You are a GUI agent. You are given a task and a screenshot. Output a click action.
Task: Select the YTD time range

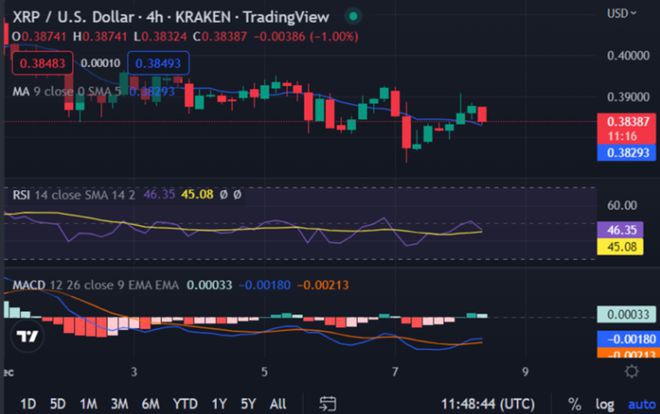click(x=185, y=402)
